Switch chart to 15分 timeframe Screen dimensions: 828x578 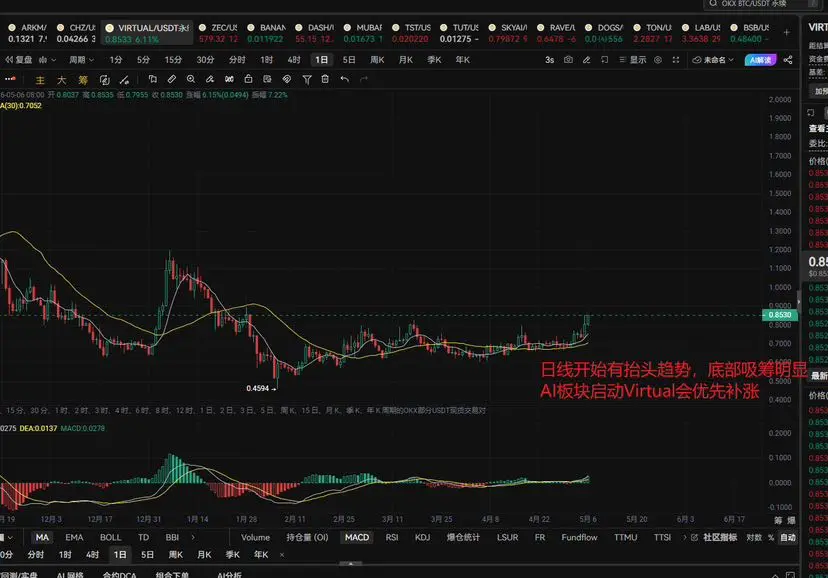click(173, 60)
